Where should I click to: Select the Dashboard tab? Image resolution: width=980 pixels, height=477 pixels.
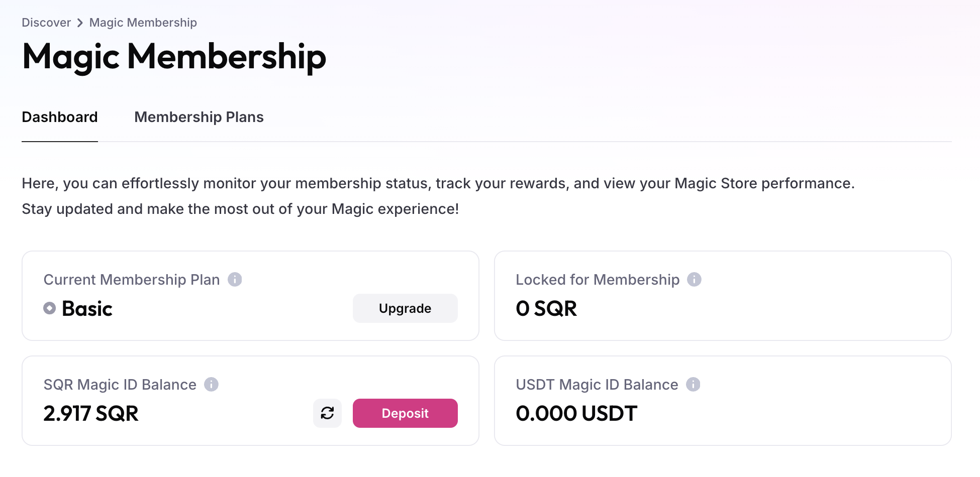coord(60,117)
